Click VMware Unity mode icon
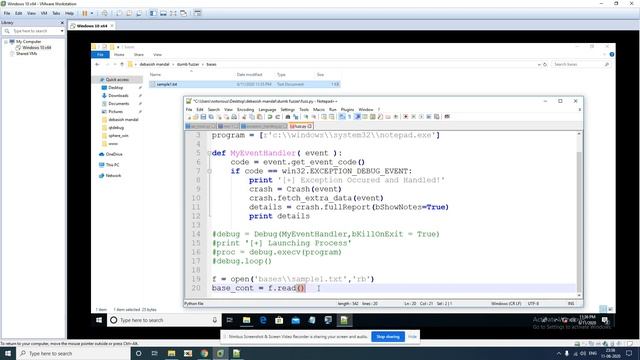Viewport: 640px width, 360px height. [183, 13]
